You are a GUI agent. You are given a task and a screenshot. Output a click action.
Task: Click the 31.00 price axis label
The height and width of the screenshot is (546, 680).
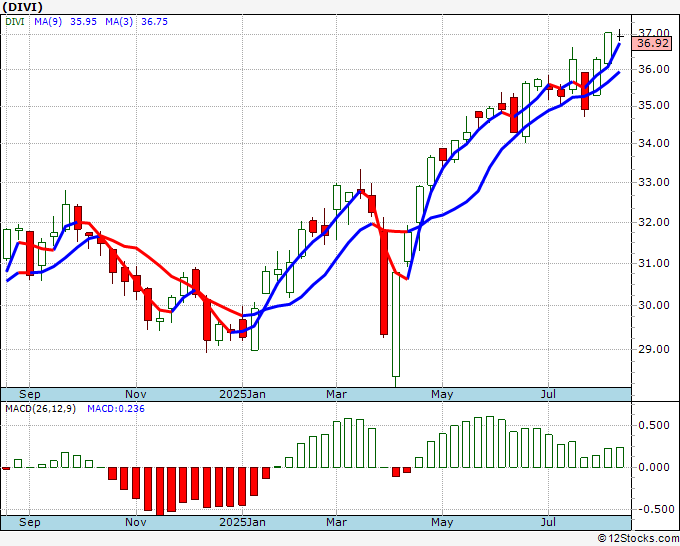(654, 263)
